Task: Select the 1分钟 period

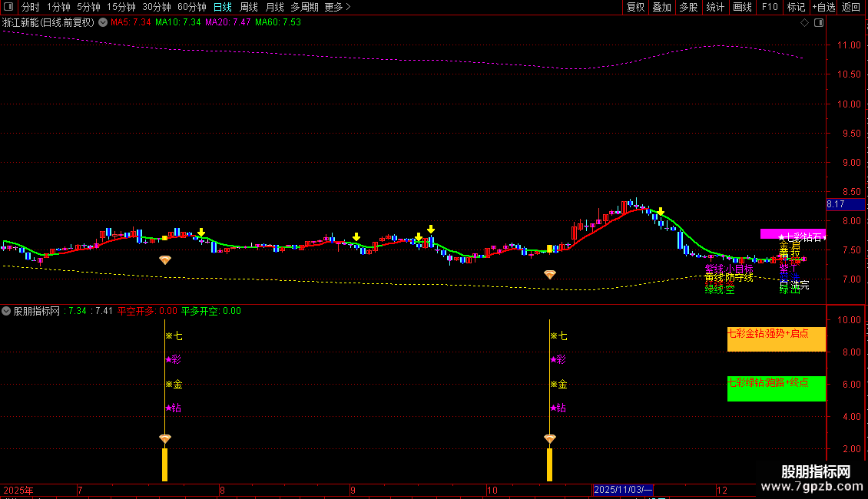Action: 58,7
